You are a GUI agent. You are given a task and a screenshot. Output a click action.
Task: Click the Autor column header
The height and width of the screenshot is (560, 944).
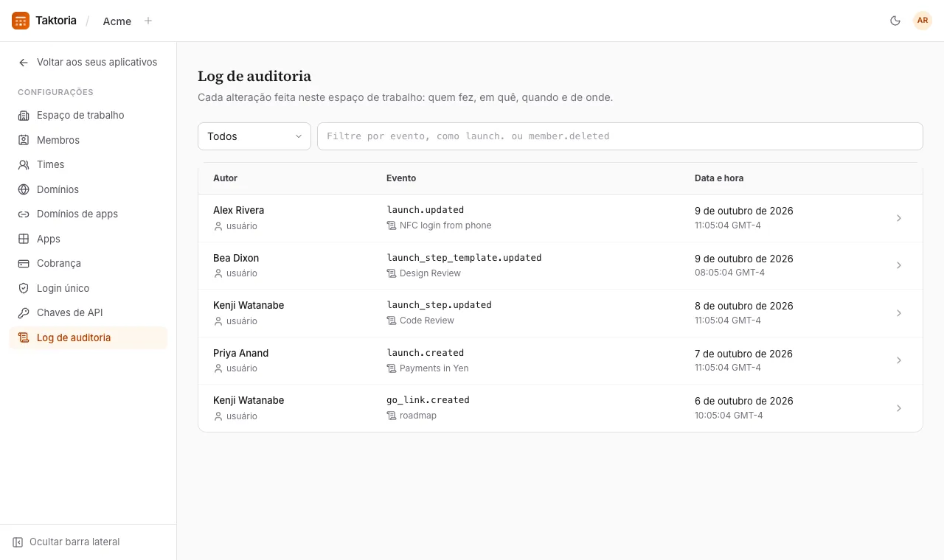[225, 178]
